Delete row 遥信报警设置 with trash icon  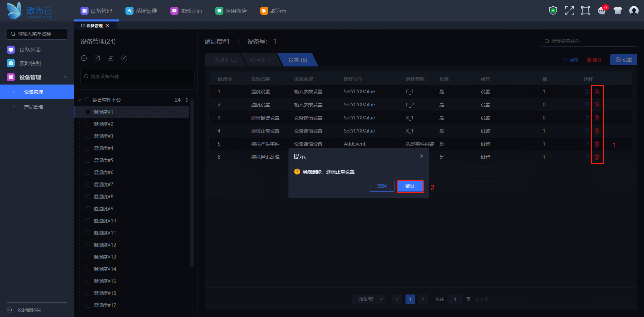tap(597, 118)
